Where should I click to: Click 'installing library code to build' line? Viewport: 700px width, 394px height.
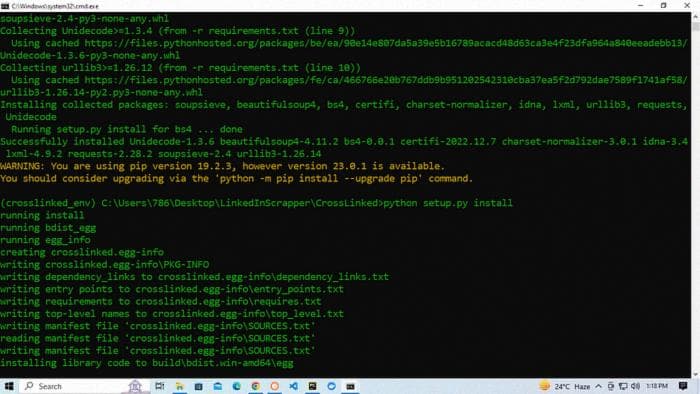(x=146, y=363)
